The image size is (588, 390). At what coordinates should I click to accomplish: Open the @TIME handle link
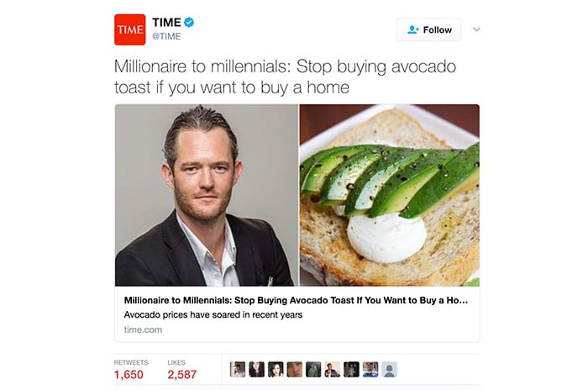tap(166, 36)
